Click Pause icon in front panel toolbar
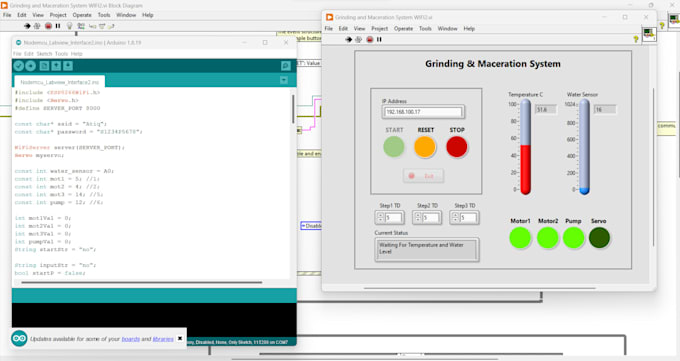Screen dimensions: 680x361 pyautogui.click(x=379, y=39)
